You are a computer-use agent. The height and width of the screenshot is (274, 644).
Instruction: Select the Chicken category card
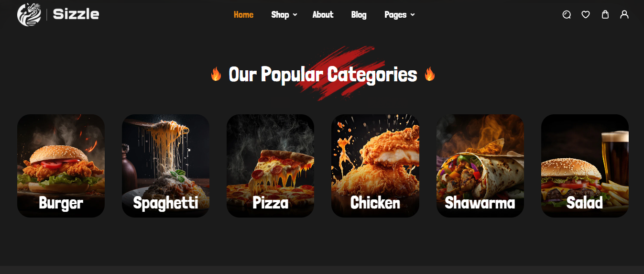tap(375, 166)
